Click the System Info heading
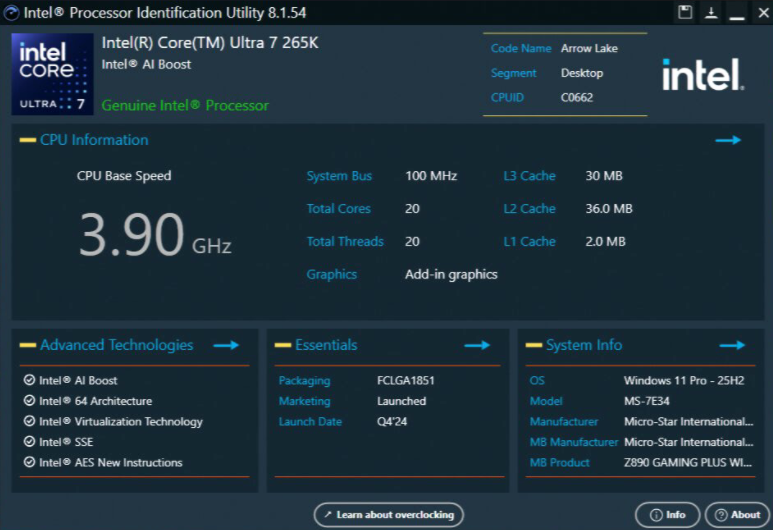 [x=584, y=345]
